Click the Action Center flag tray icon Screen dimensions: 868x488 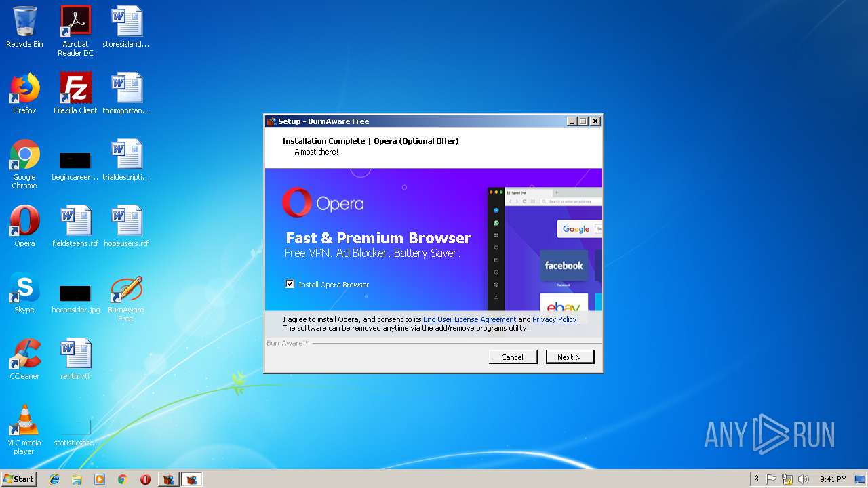tap(772, 479)
